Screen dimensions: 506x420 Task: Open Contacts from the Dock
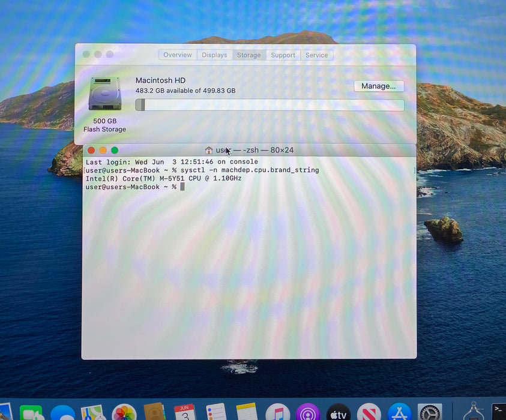pyautogui.click(x=155, y=412)
